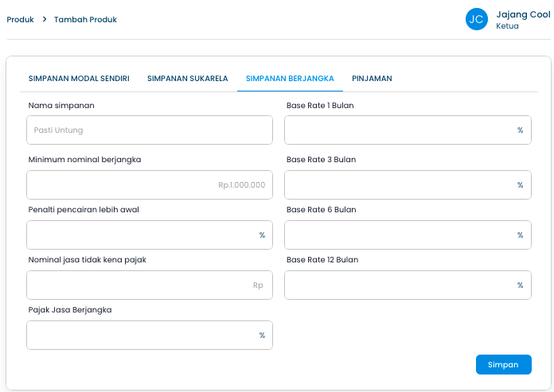Click the Jajang Cool user name
The height and width of the screenshot is (392, 554).
click(522, 14)
